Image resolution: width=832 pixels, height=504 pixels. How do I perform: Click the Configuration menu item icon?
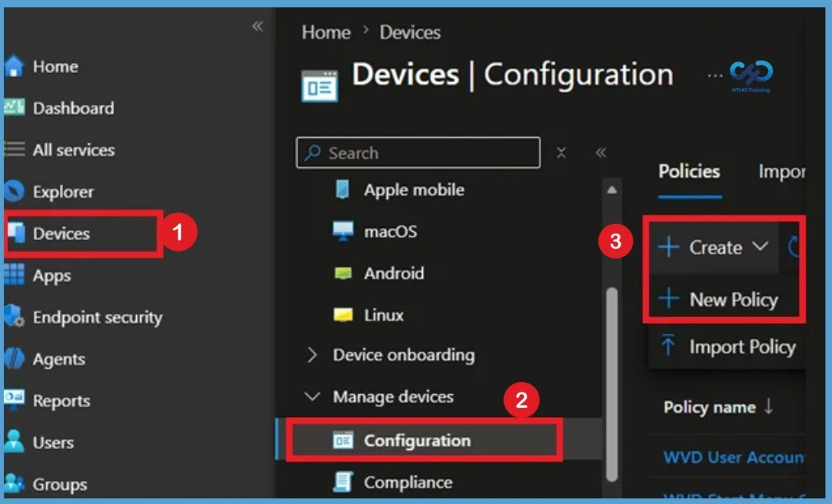[x=343, y=440]
